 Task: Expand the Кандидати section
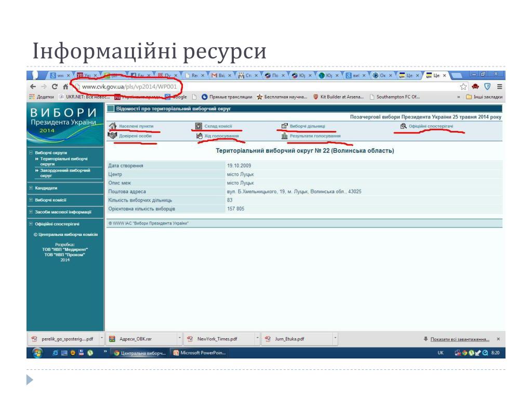31,188
